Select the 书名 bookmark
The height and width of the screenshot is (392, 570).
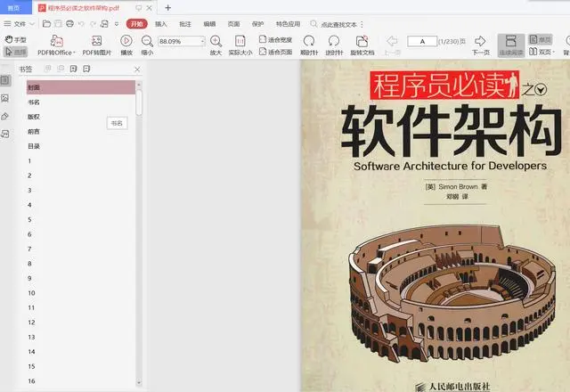coord(34,102)
